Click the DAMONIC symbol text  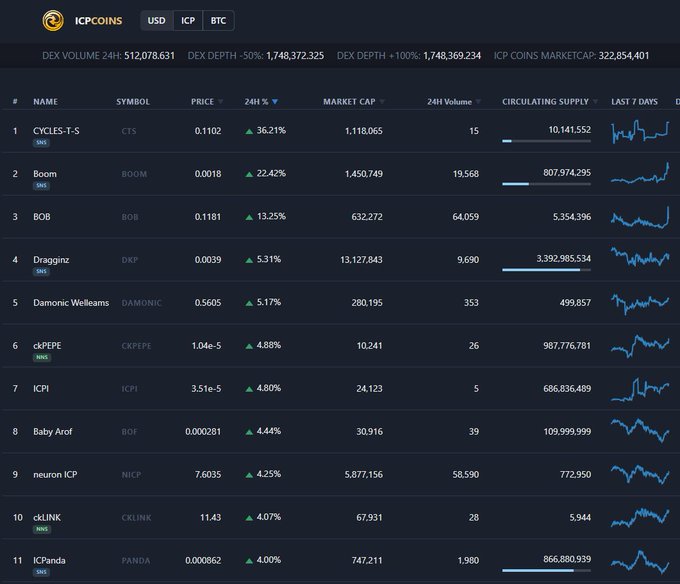coord(141,303)
